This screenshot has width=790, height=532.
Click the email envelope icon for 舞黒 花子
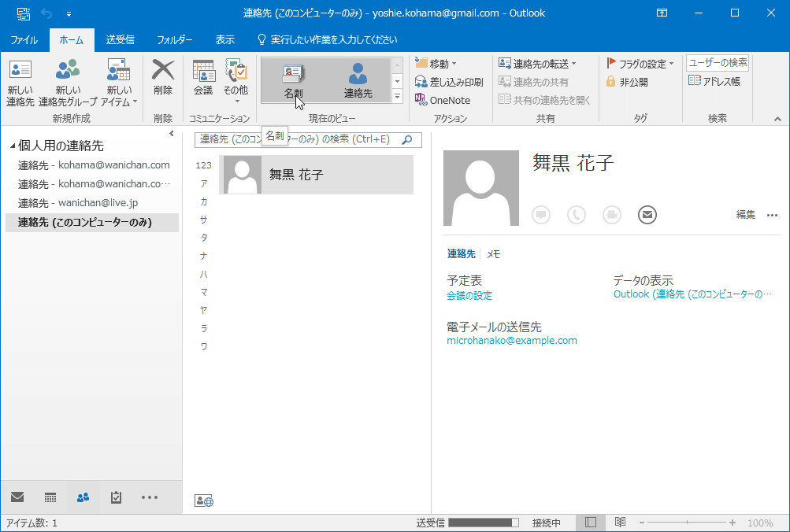coord(647,215)
